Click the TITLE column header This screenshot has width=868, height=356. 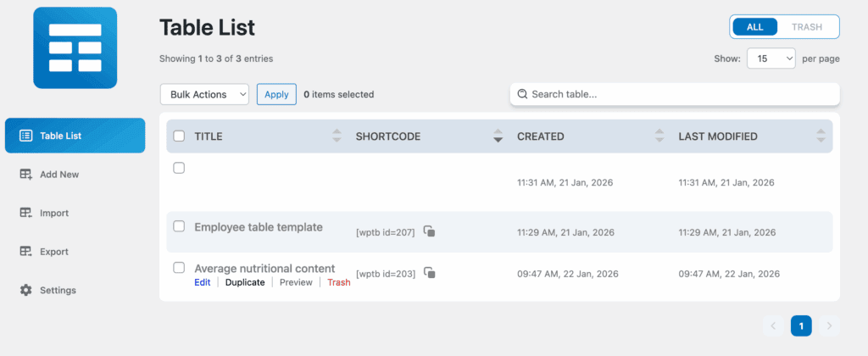click(209, 136)
